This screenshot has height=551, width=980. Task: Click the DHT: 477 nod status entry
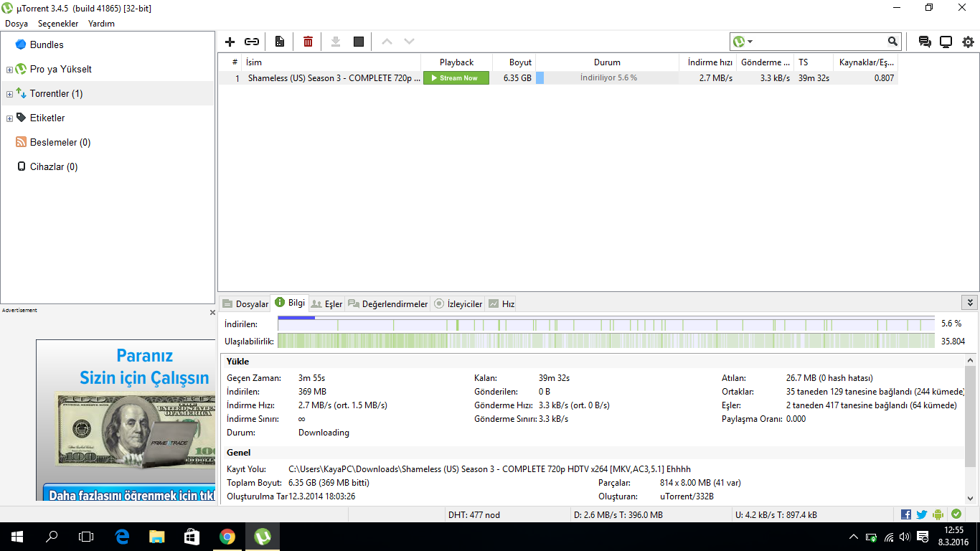pos(474,514)
